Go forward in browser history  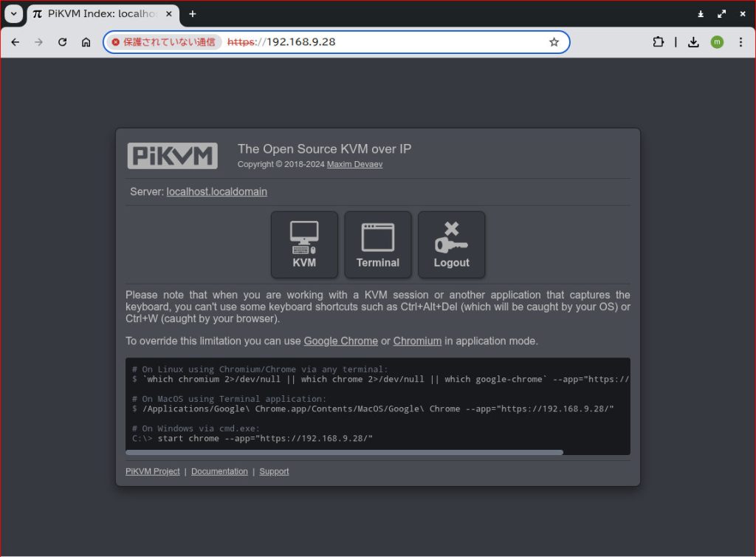[x=38, y=42]
